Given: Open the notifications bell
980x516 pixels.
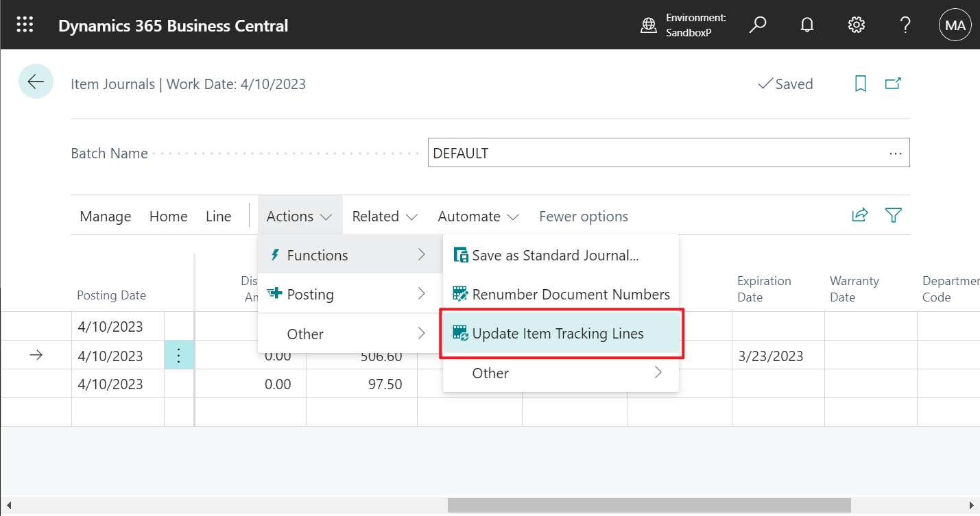Looking at the screenshot, I should (806, 24).
